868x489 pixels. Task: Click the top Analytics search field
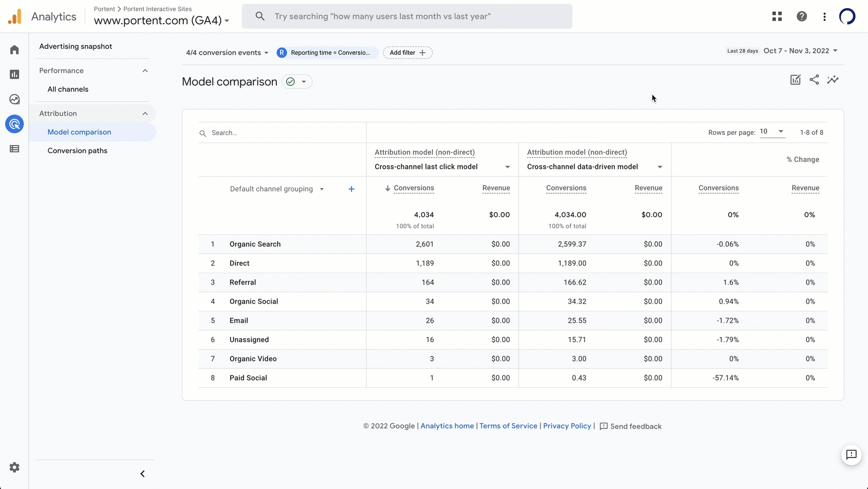pos(407,17)
